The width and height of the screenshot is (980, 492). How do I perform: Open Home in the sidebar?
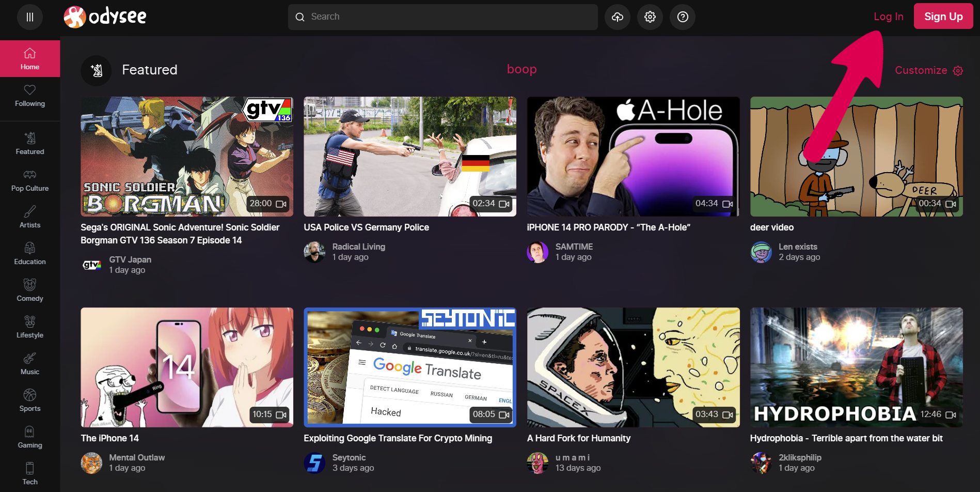pyautogui.click(x=30, y=59)
